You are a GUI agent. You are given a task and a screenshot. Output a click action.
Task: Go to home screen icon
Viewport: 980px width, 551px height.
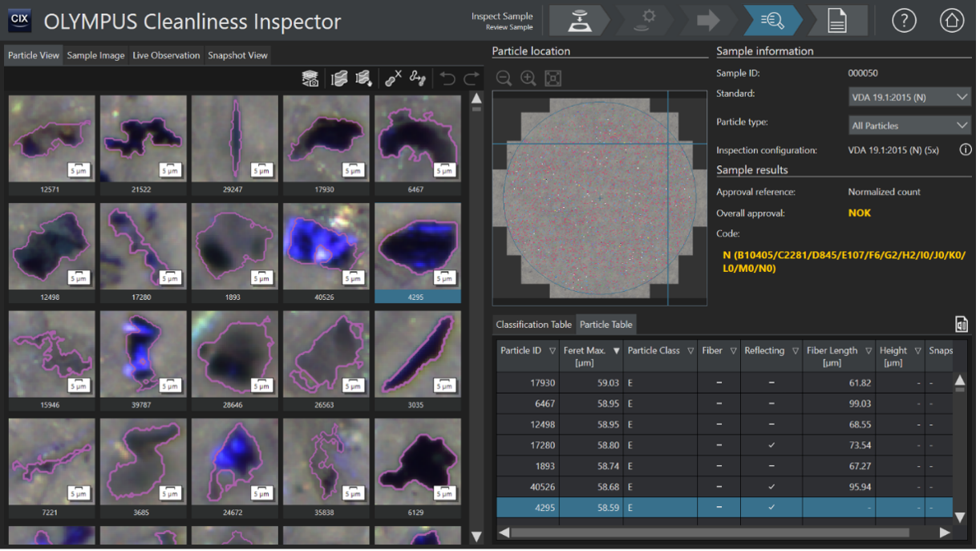coord(952,21)
